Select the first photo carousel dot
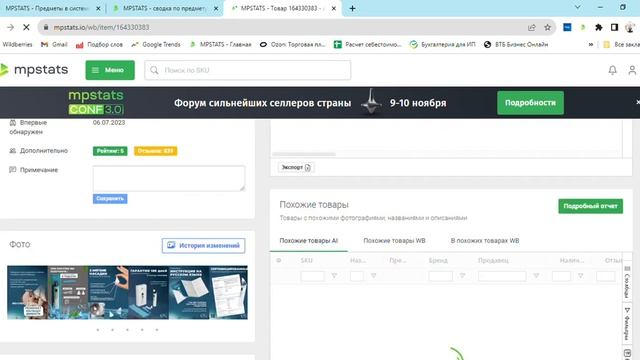Image resolution: width=640 pixels, height=360 pixels. [x=98, y=330]
